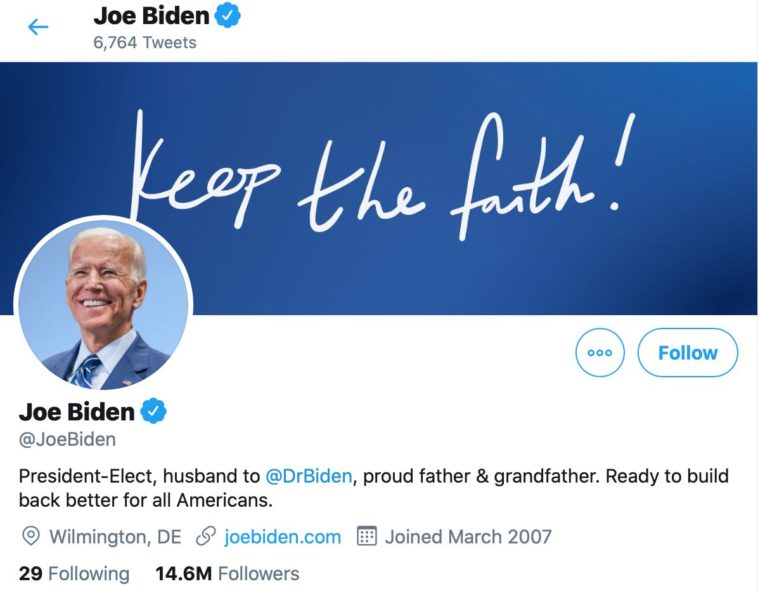Open the @DrBiden mention link
The height and width of the screenshot is (591, 758).
[x=309, y=476]
